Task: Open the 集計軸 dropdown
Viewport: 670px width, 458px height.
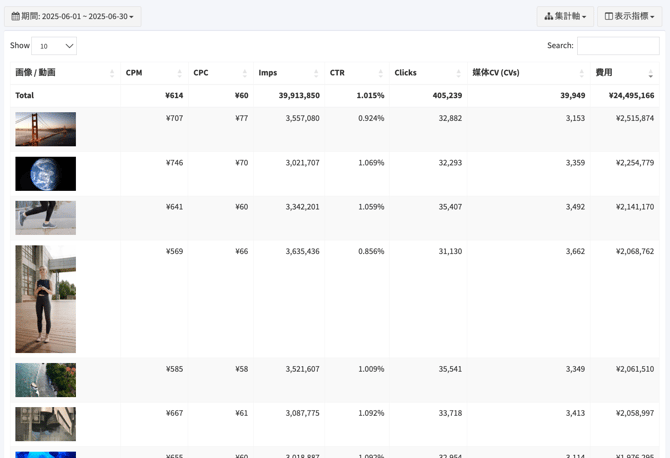Action: [x=565, y=16]
